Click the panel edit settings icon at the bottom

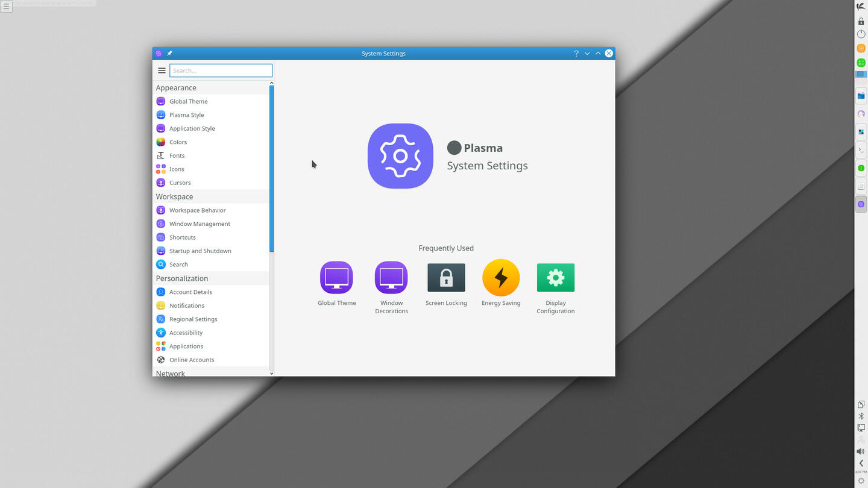point(861,481)
